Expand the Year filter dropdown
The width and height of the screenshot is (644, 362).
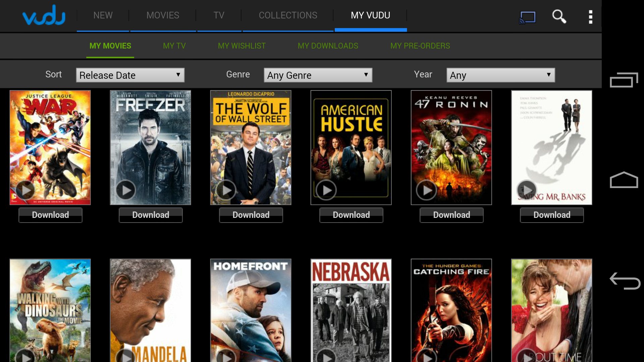pos(500,75)
